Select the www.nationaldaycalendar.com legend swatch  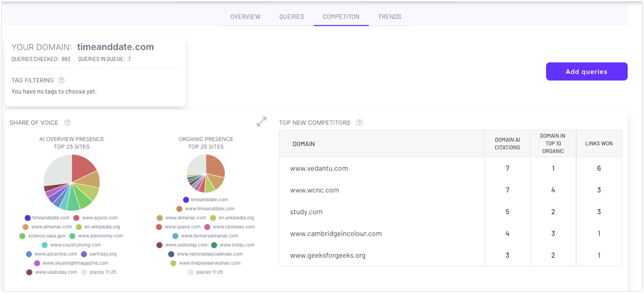[171, 254]
